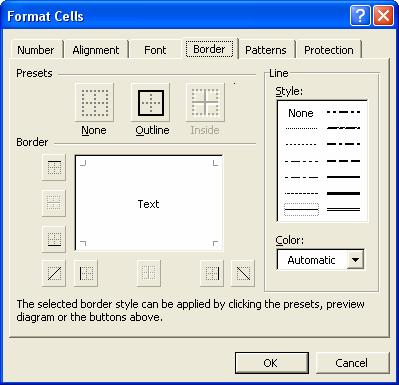Viewport: 399px width, 385px height.
Task: Open the Color dropdown arrow
Action: (x=355, y=260)
